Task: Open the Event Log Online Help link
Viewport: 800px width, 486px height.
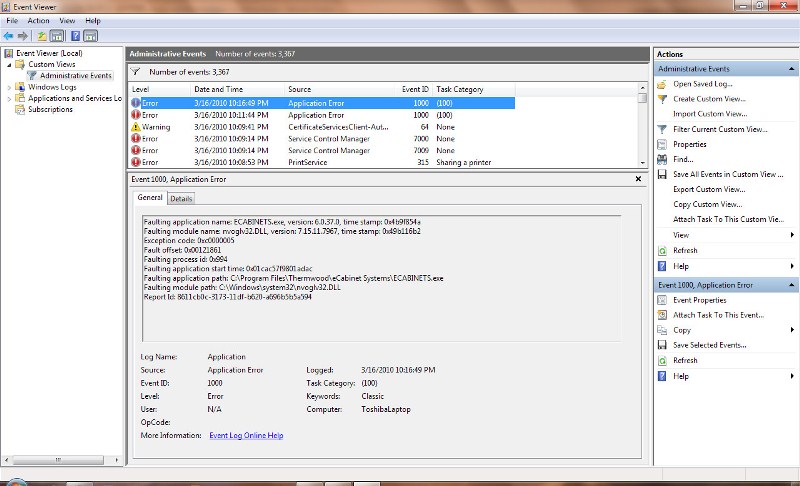Action: pyautogui.click(x=246, y=436)
